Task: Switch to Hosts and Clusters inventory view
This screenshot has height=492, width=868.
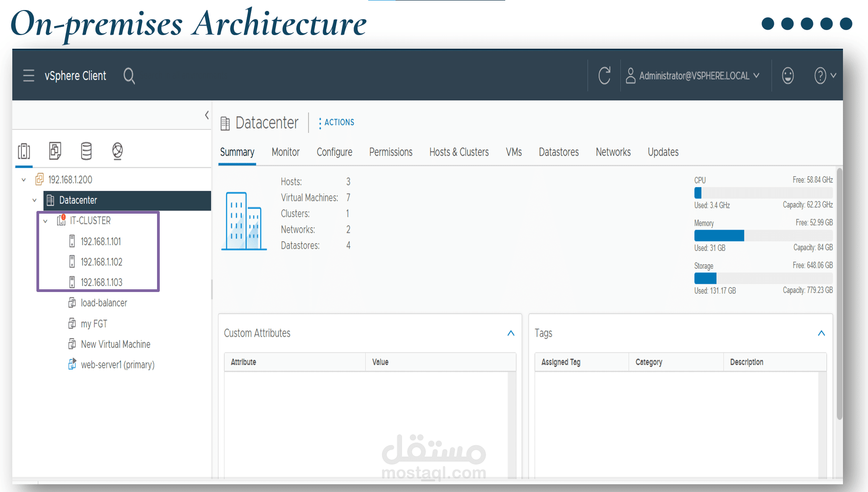Action: pyautogui.click(x=24, y=151)
